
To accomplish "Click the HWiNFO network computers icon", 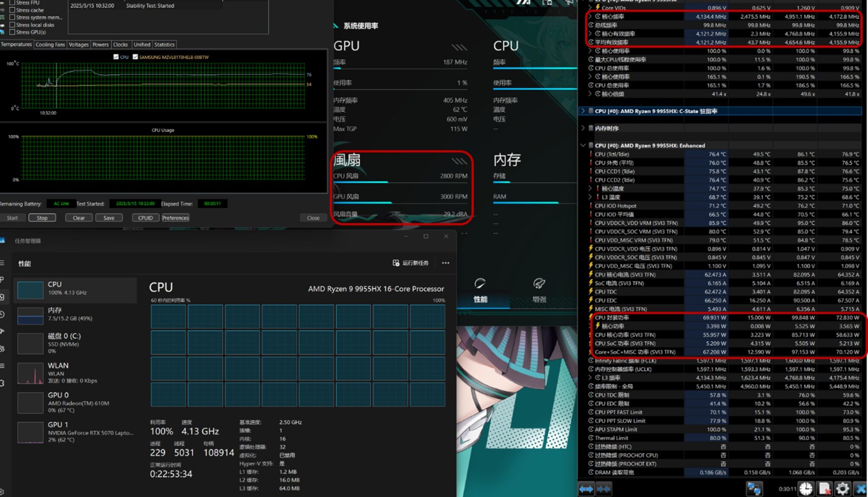I will click(754, 489).
